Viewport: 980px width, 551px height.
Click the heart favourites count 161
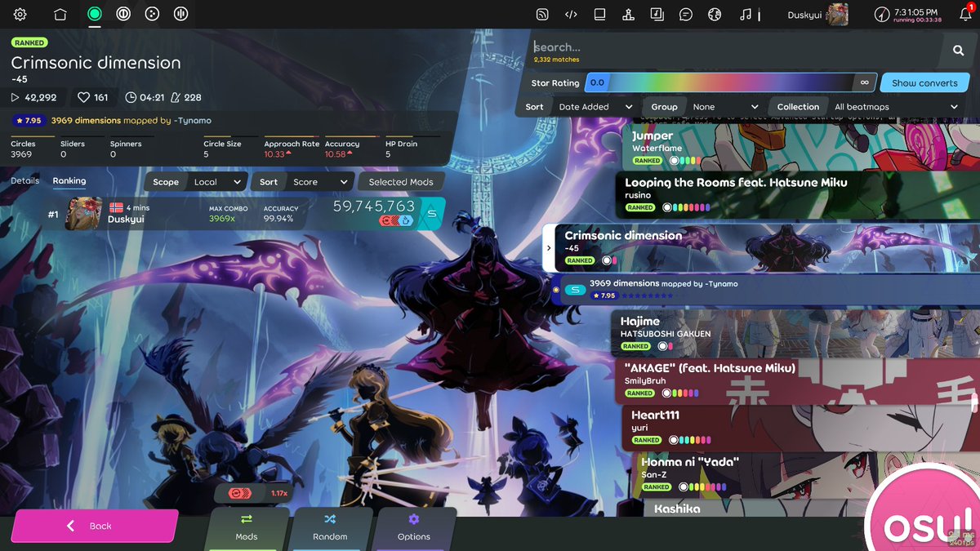(x=93, y=97)
